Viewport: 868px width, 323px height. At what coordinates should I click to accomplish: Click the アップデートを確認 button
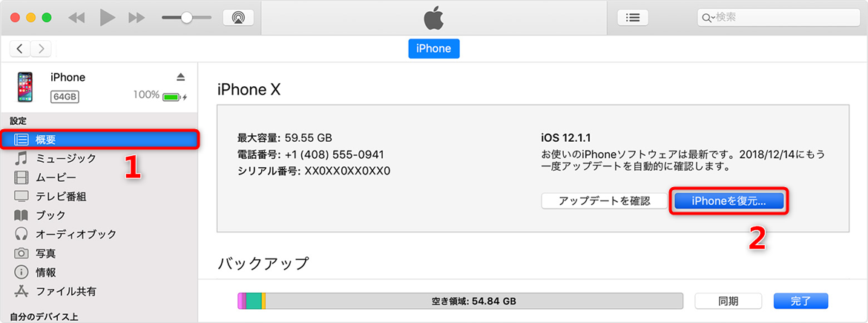pyautogui.click(x=604, y=201)
